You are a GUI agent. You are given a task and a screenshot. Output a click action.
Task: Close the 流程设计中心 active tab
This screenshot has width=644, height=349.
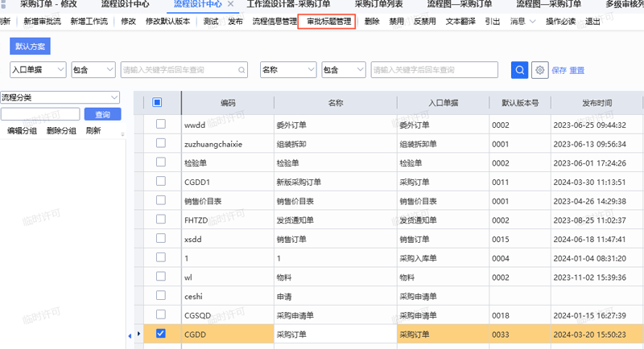tap(231, 4)
